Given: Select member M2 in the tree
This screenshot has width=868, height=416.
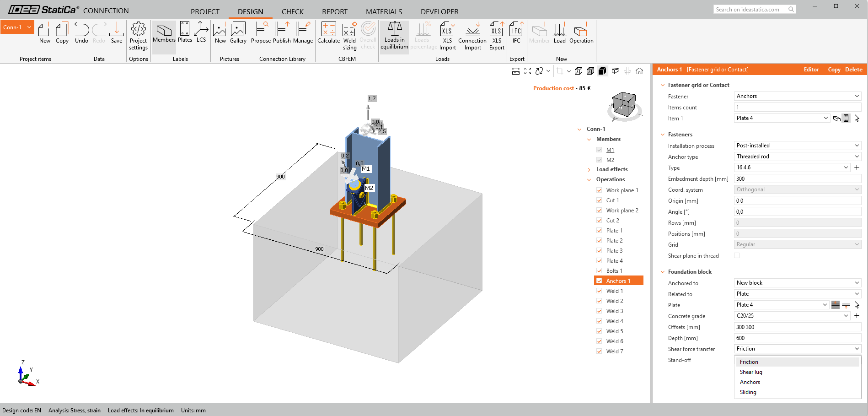Looking at the screenshot, I should pos(610,160).
